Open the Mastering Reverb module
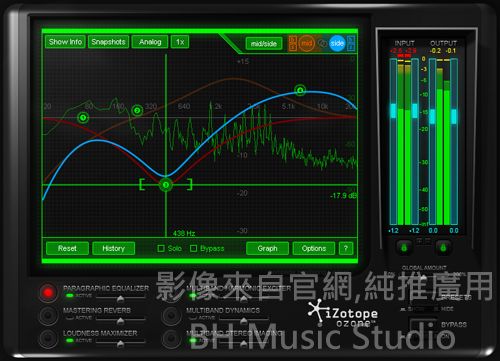This screenshot has height=361, width=500. (x=48, y=315)
